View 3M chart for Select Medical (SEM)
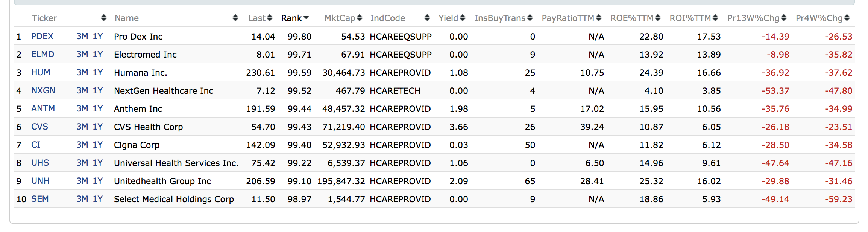Image resolution: width=868 pixels, height=232 pixels. [82, 199]
